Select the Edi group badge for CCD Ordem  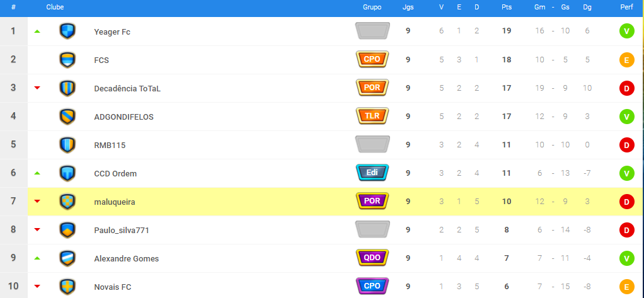click(372, 173)
